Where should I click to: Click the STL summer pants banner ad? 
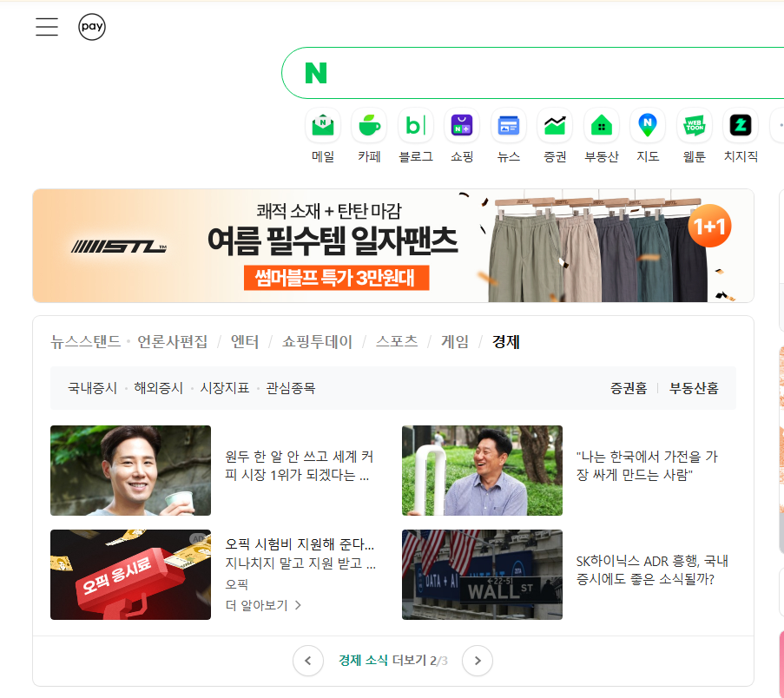coord(393,246)
